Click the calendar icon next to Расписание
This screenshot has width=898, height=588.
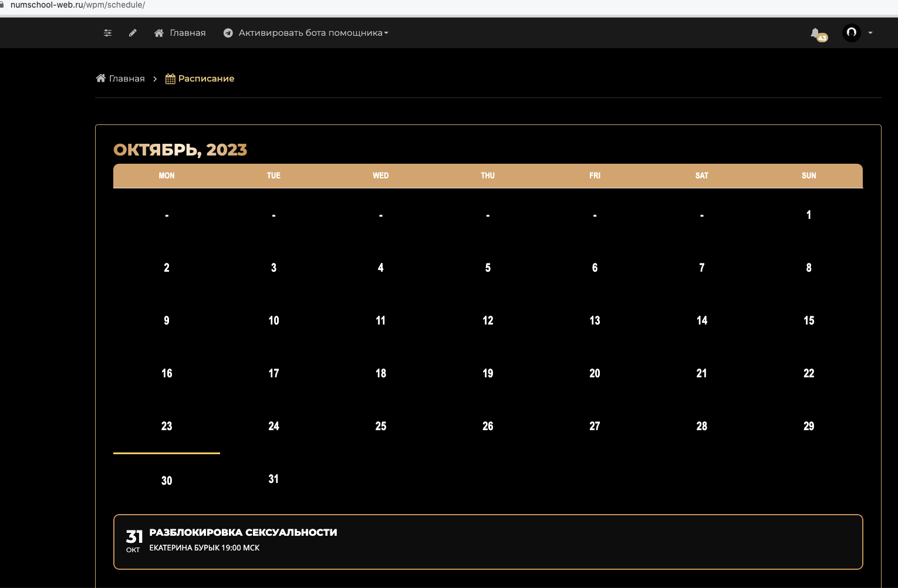(170, 79)
